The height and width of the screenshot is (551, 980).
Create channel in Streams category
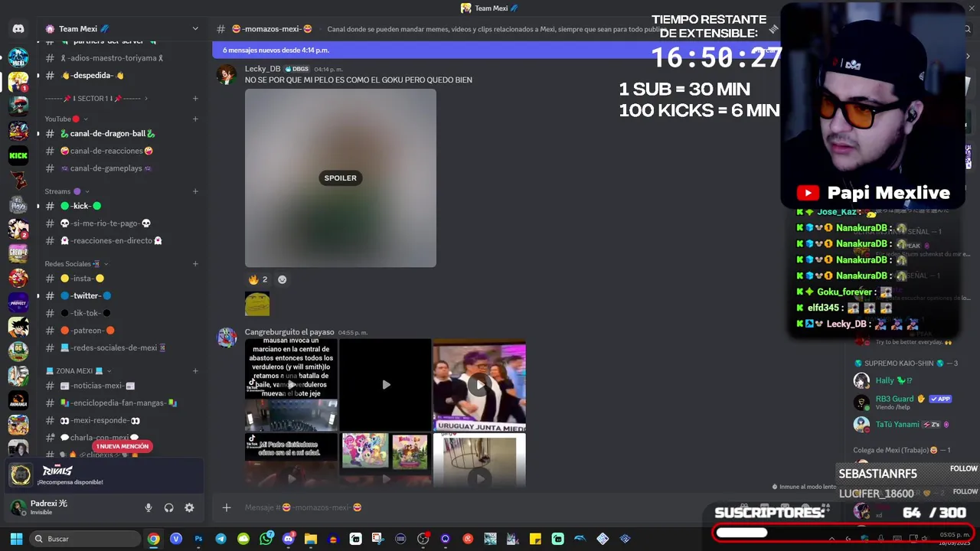(x=195, y=191)
